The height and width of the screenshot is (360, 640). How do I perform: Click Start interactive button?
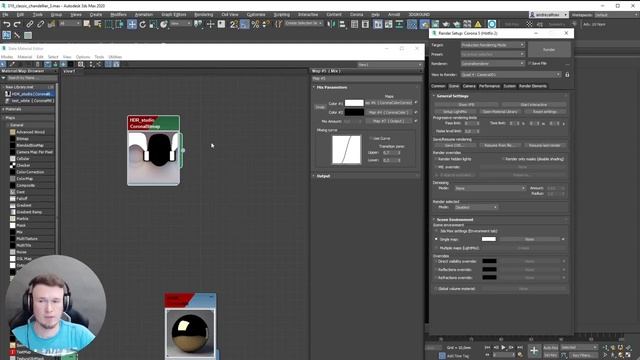(533, 104)
